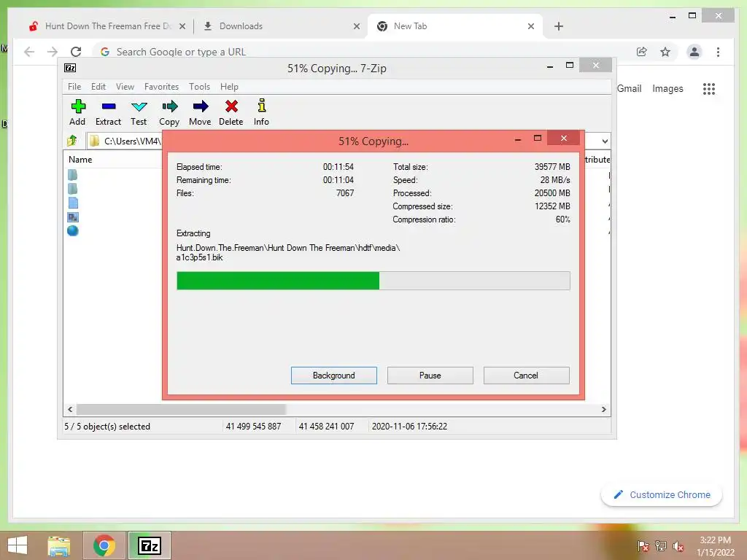Expand the 7-Zip address path dropdown
The width and height of the screenshot is (747, 560).
point(605,141)
